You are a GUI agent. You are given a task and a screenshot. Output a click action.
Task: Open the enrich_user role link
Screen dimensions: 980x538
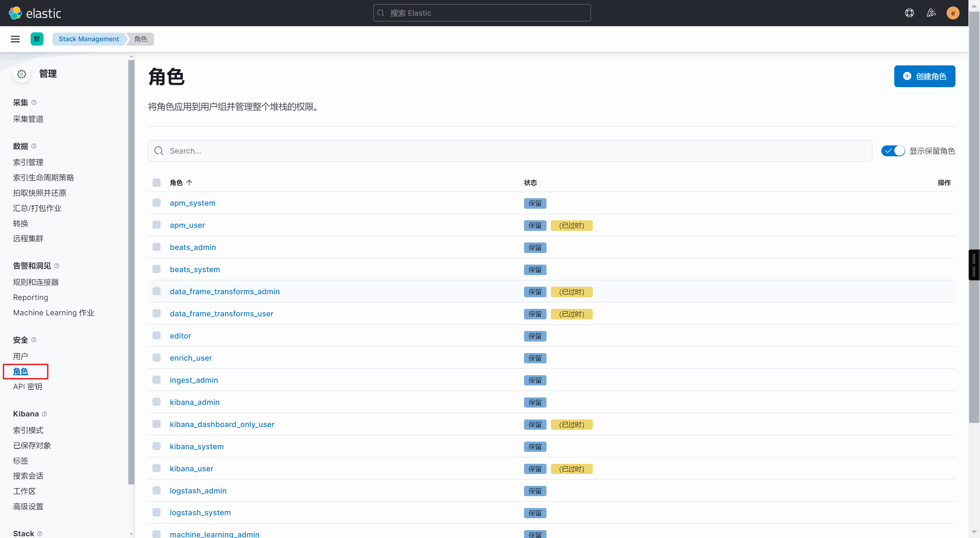[191, 358]
